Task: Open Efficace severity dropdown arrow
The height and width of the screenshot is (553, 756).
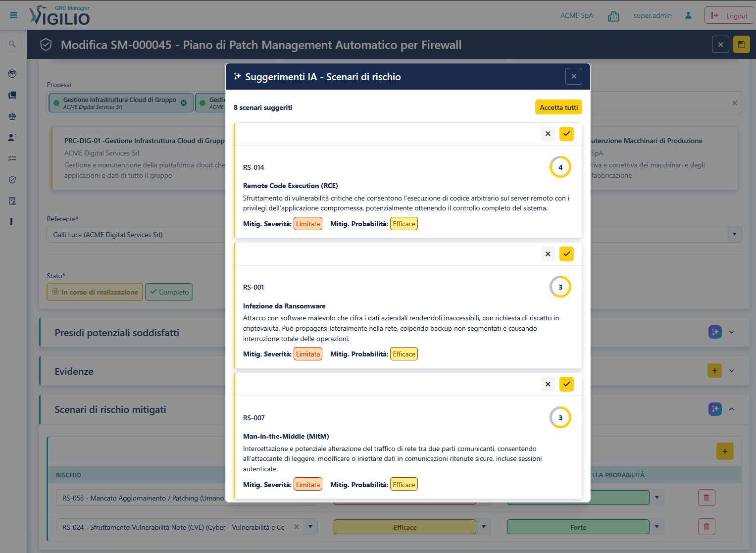Action: point(484,527)
